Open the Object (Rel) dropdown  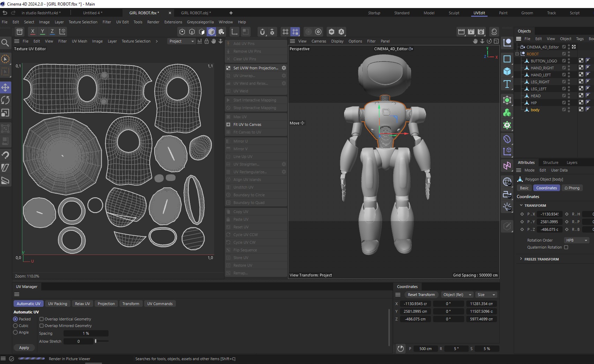point(457,295)
